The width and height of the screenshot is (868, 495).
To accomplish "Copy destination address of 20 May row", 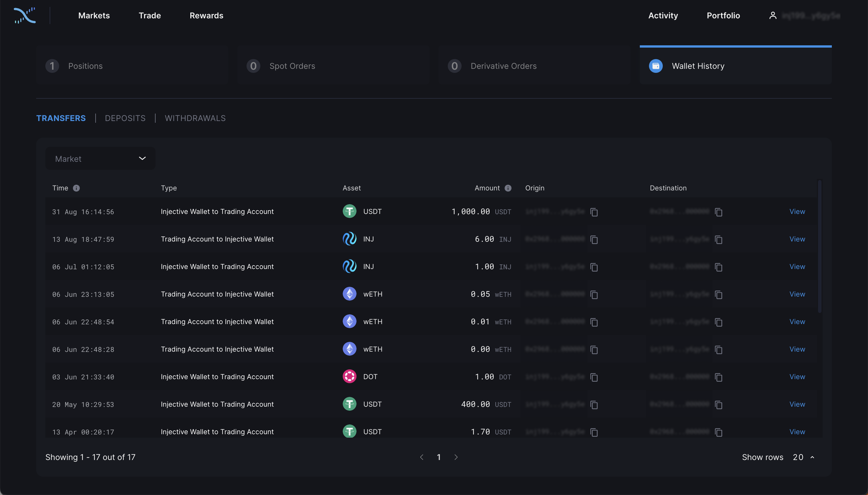I will point(719,405).
